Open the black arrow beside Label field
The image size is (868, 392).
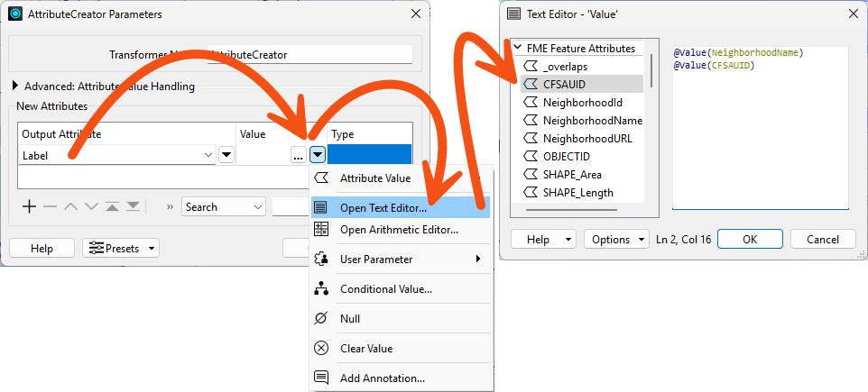(x=226, y=156)
